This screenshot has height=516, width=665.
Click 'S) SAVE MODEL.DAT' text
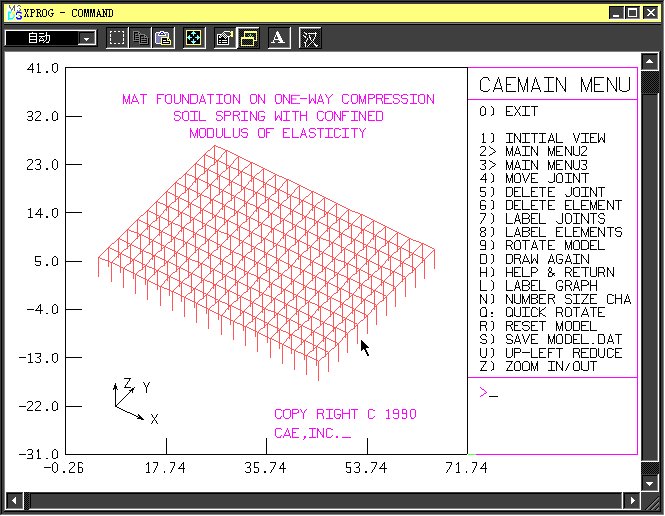pos(550,339)
